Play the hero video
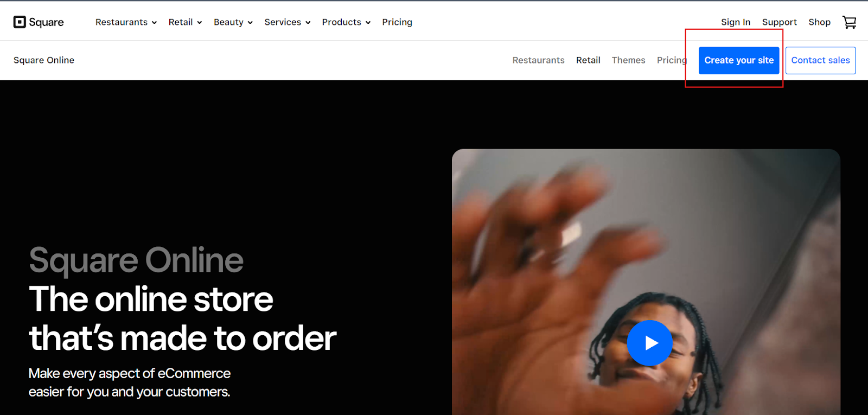868x415 pixels. 649,343
